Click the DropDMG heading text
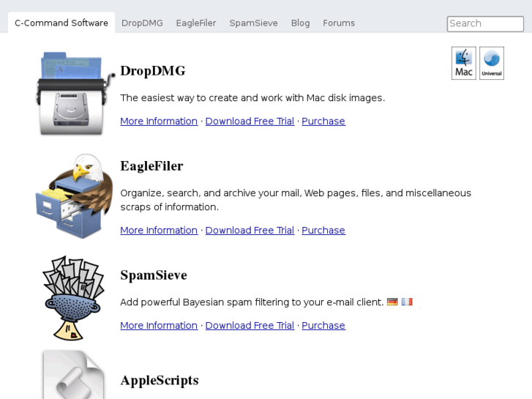 (153, 71)
